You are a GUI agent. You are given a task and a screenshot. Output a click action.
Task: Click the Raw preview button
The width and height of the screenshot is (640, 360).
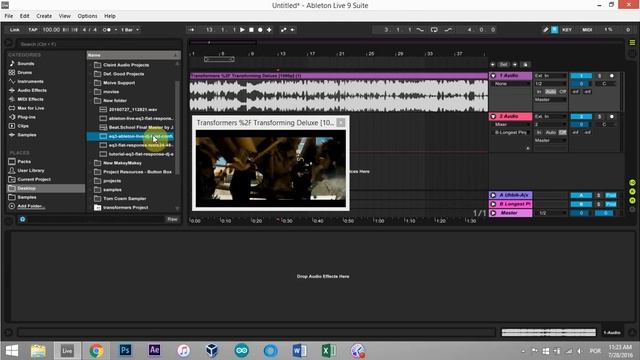tap(172, 220)
